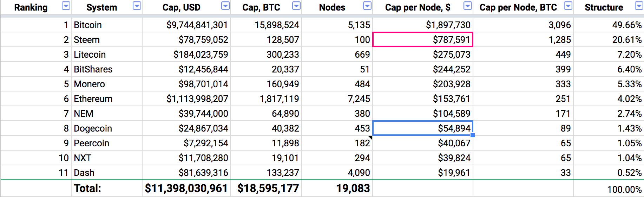Select Litecoin's cap $184,023,759 cell
Viewport: 644px width, 197px height.
click(186, 55)
